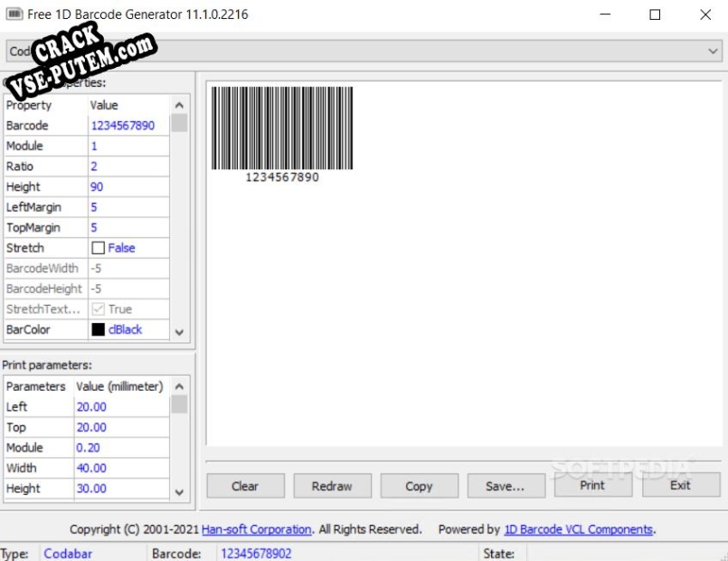Viewport: 728px width, 561px height.
Task: Edit the Barcode value 1234567890
Action: tap(123, 126)
